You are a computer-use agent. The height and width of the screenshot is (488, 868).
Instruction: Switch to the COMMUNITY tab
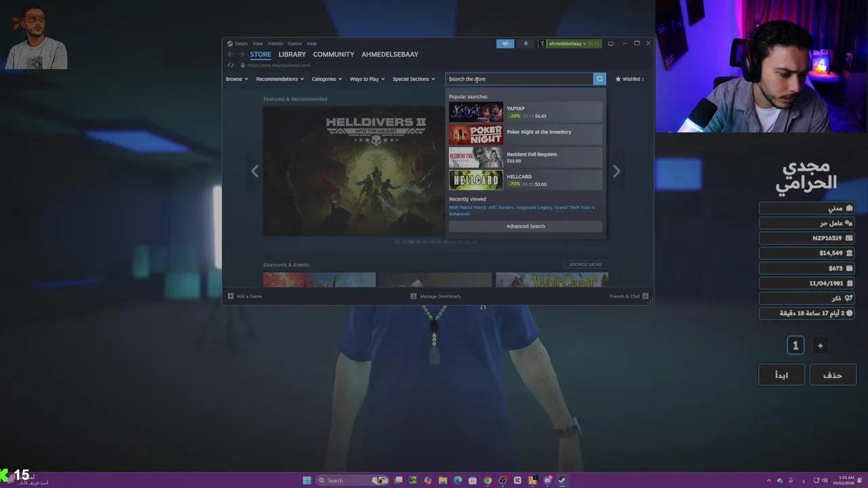334,54
